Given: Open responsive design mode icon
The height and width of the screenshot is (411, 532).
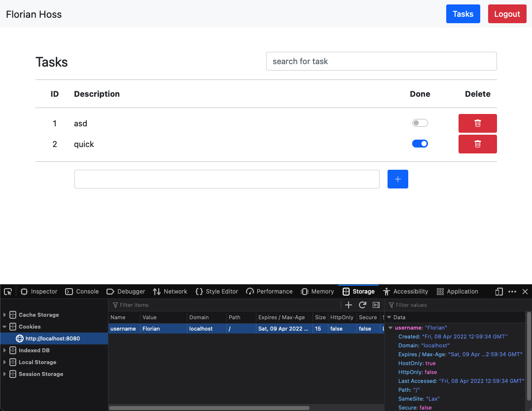Looking at the screenshot, I should pyautogui.click(x=499, y=292).
